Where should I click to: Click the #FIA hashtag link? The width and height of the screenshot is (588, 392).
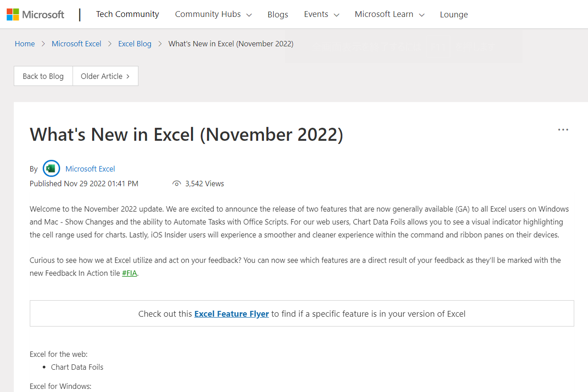tap(129, 273)
